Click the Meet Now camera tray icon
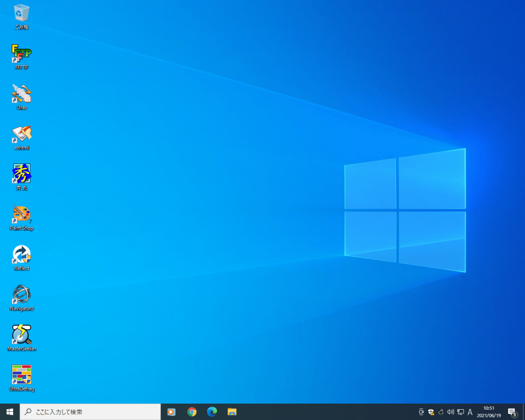 [421, 412]
